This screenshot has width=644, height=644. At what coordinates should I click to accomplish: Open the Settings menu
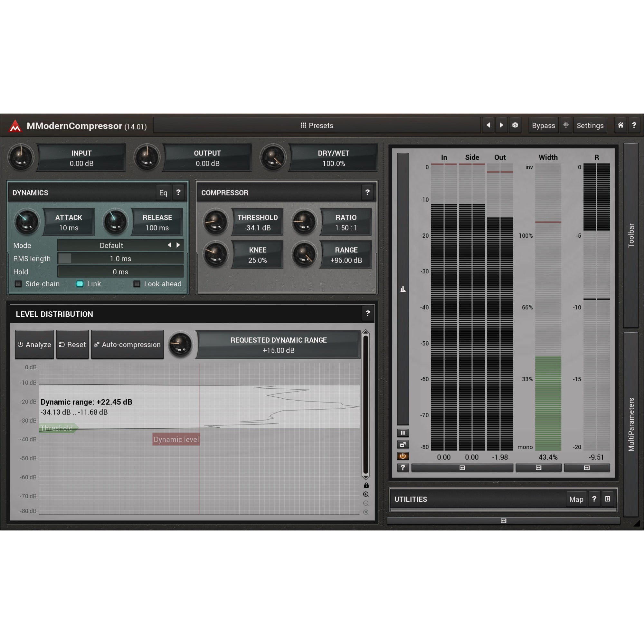click(590, 125)
